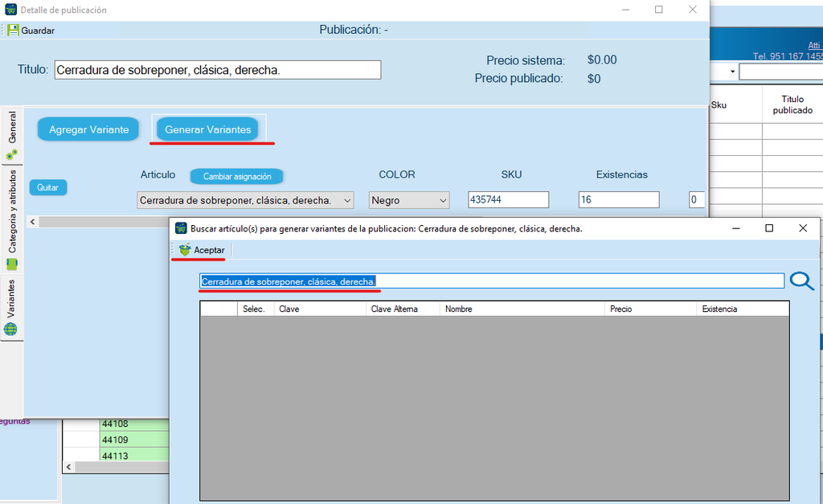Screen dimensions: 823x504
Task: Click the Titulo publicado header in background window
Action: coord(792,104)
